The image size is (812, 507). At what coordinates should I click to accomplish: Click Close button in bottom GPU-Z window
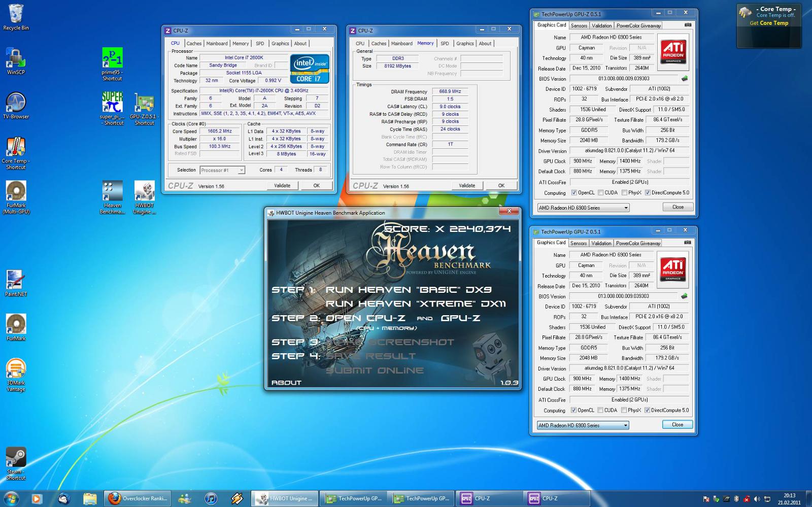click(678, 425)
